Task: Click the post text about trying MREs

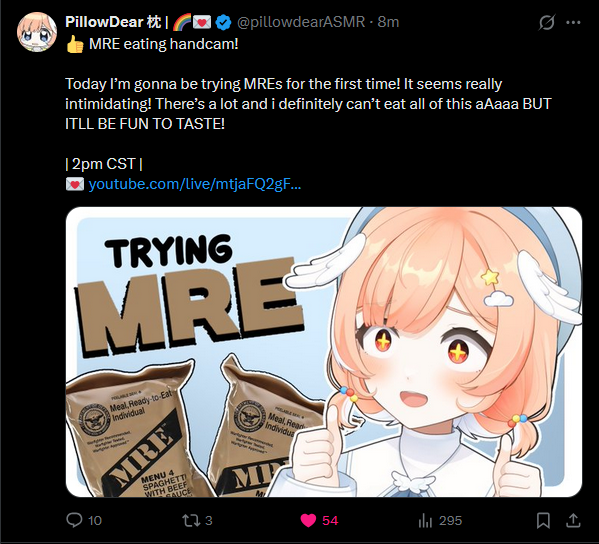Action: (x=308, y=104)
